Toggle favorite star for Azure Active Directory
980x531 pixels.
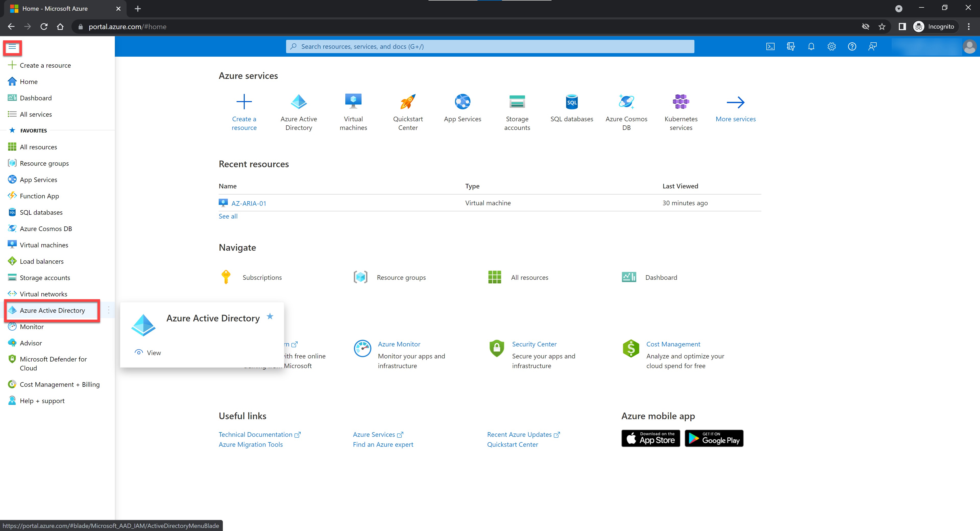(270, 316)
